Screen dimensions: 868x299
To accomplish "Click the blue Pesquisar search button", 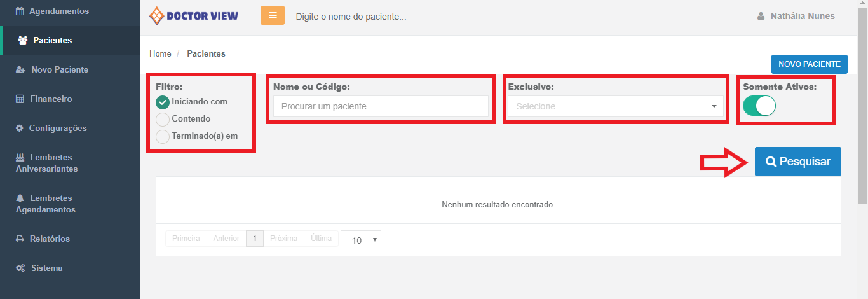I will click(x=797, y=162).
